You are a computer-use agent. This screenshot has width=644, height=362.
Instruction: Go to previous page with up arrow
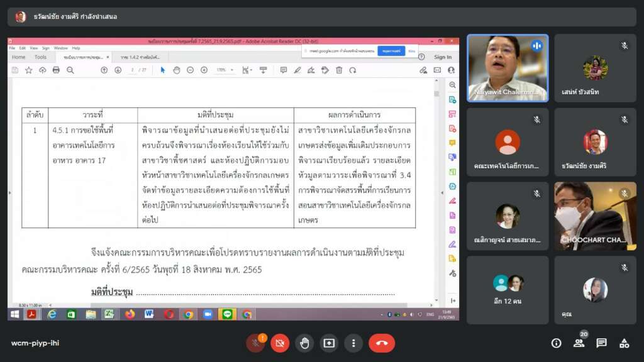click(x=104, y=70)
